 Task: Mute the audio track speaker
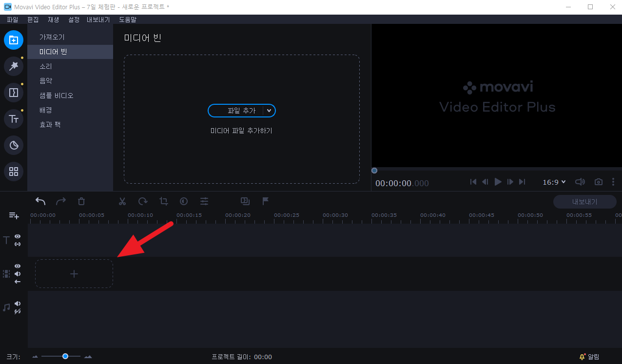[18, 304]
